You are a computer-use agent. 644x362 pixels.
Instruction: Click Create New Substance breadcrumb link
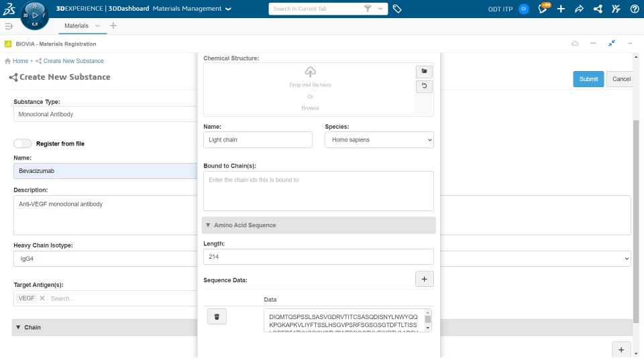click(x=74, y=61)
